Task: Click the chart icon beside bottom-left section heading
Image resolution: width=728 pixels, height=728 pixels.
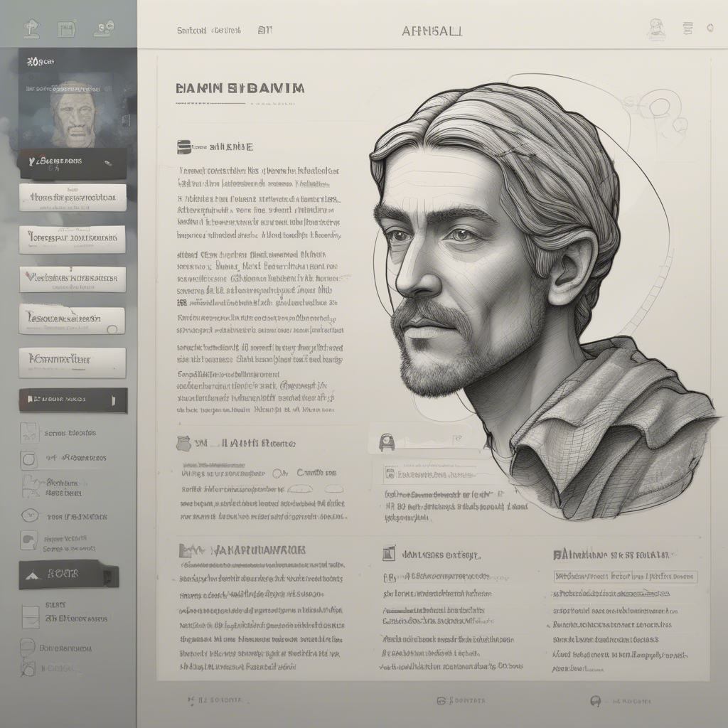Action: 192,551
